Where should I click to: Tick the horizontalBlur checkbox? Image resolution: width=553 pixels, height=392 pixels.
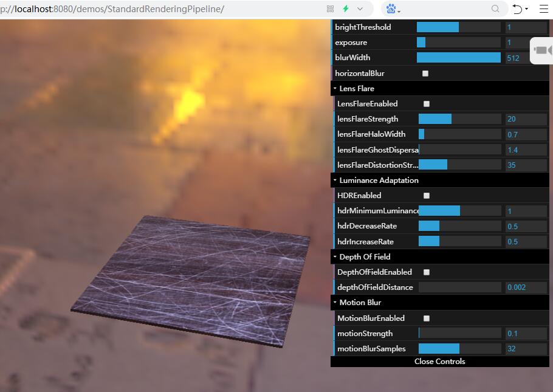click(425, 74)
